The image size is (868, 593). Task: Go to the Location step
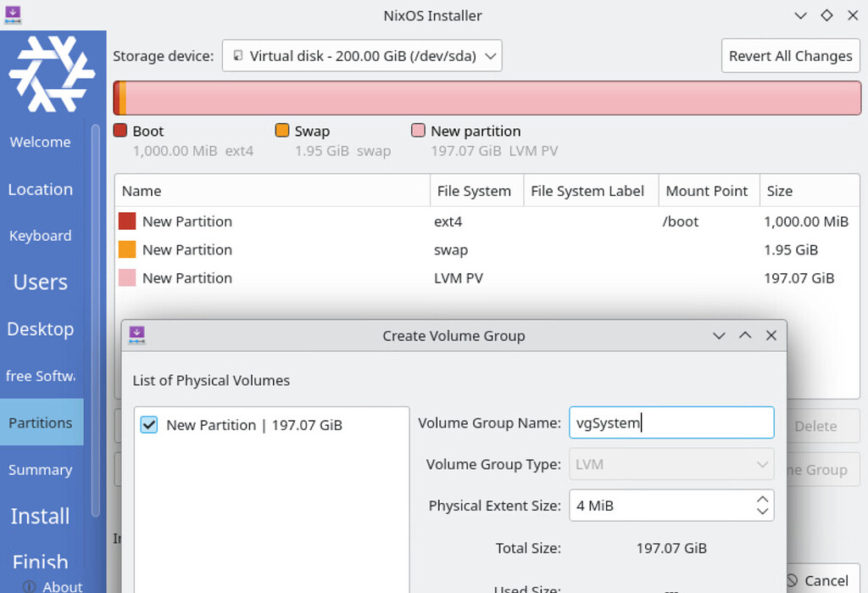pyautogui.click(x=41, y=189)
